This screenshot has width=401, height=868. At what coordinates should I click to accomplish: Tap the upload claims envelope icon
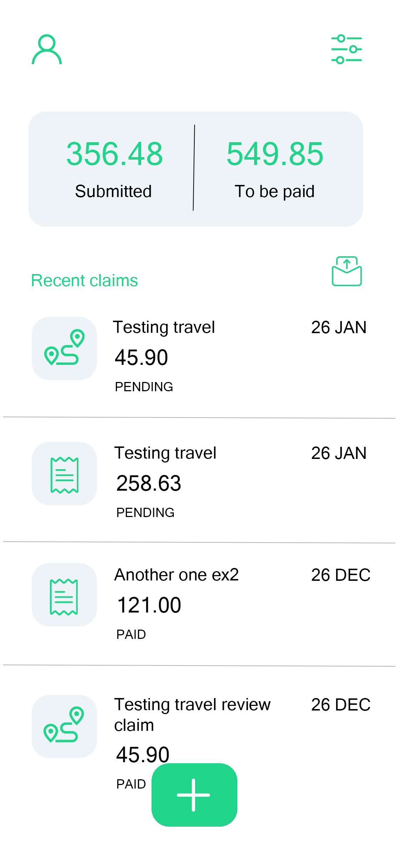coord(347,271)
